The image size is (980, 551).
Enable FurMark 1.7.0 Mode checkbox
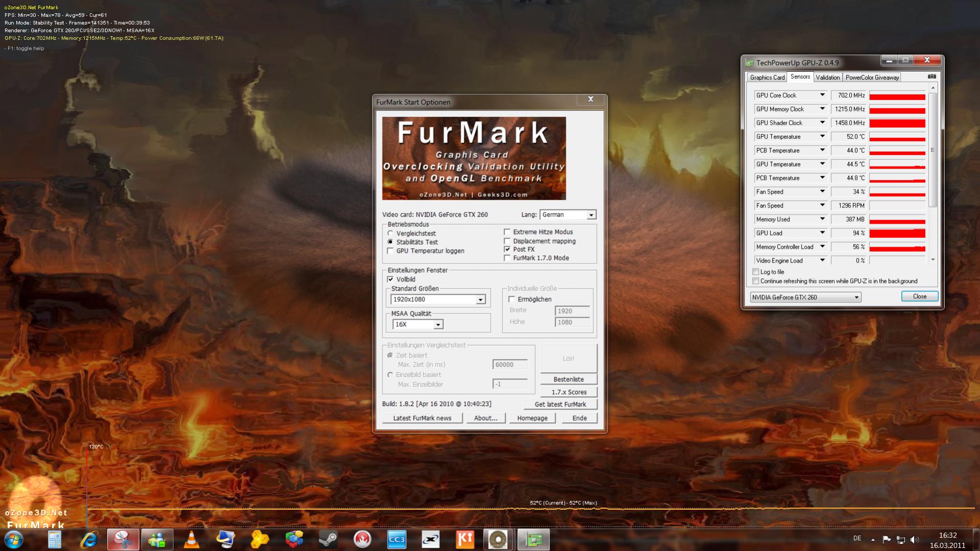click(507, 258)
